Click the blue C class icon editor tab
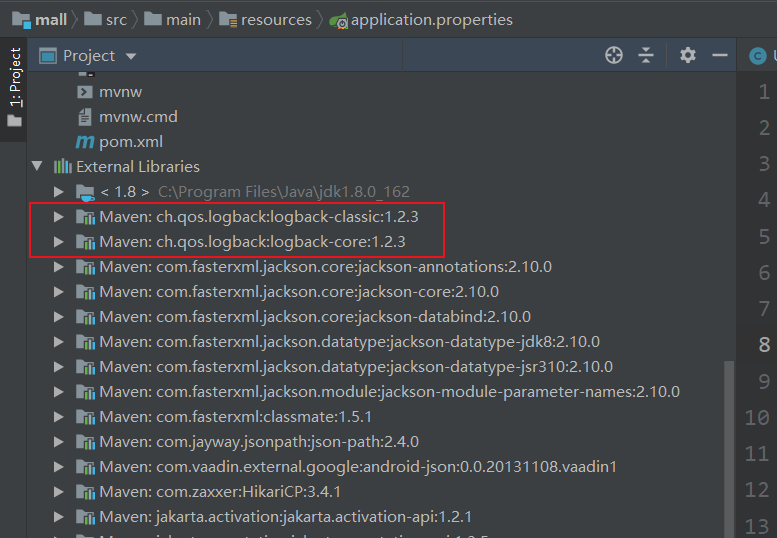The height and width of the screenshot is (538, 777). [x=757, y=56]
